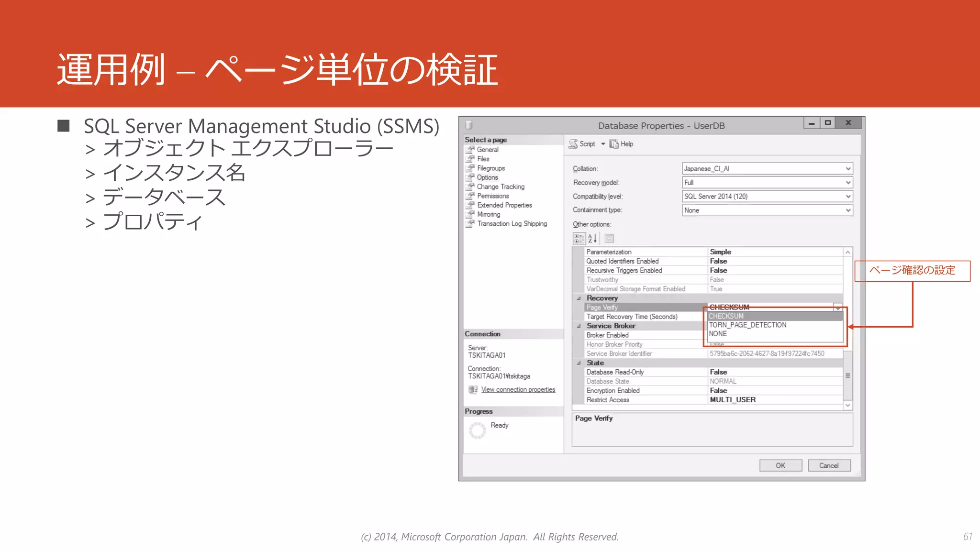The height and width of the screenshot is (551, 980).
Task: Select TORN_PAGE_DETECTION in Page Verify list
Action: click(747, 325)
